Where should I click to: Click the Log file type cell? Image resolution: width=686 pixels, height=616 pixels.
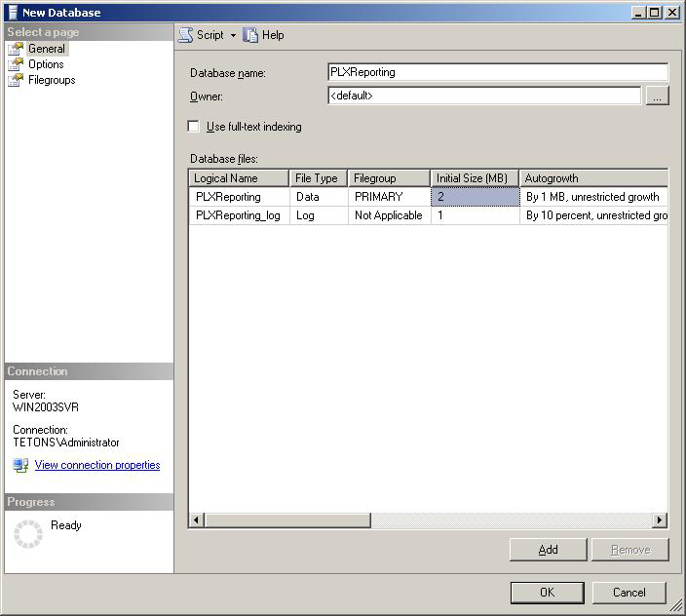(x=319, y=215)
